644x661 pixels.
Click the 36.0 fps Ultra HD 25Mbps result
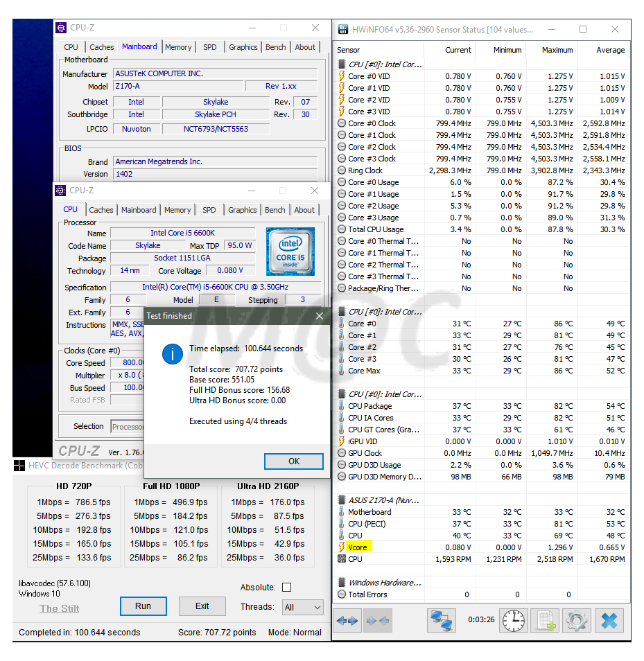(x=289, y=557)
